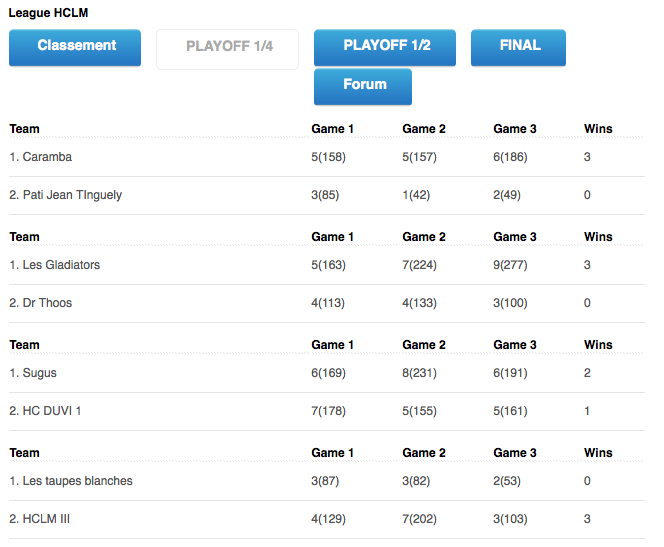Select the Sugus team row

327,373
